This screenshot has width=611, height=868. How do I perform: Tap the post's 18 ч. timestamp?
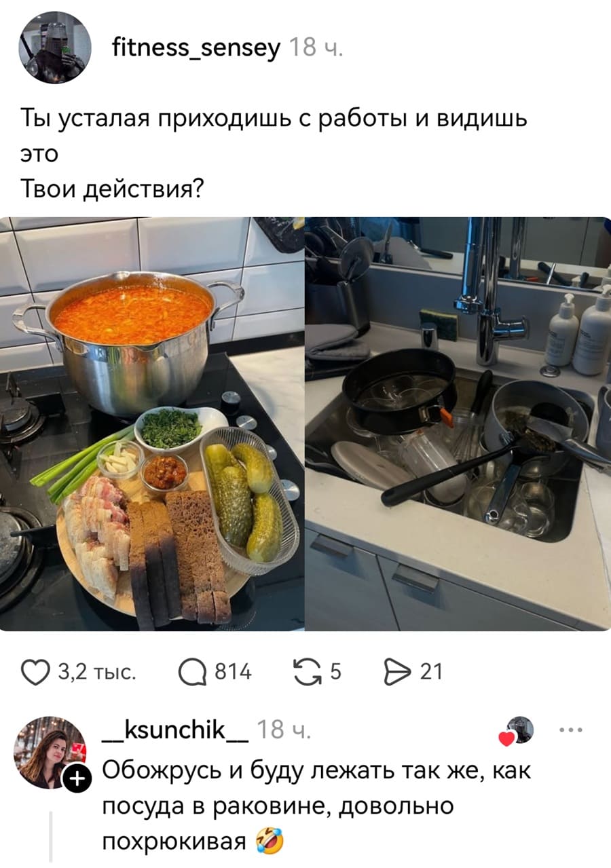316,48
